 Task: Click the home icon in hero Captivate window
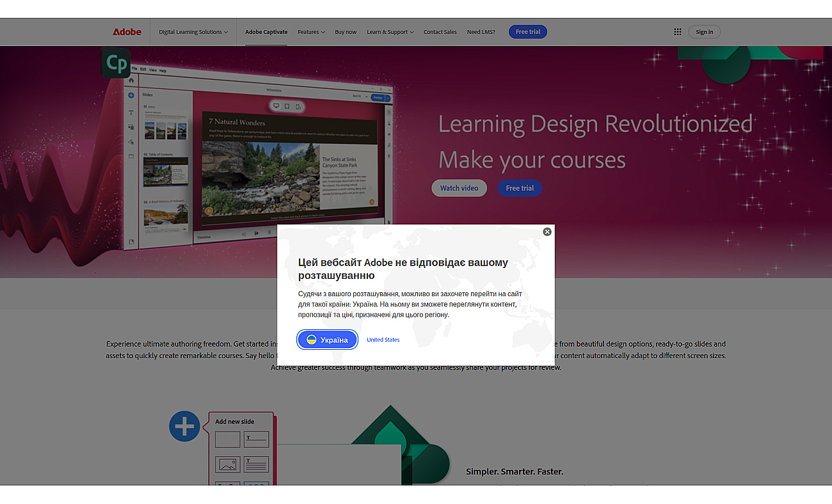131,81
